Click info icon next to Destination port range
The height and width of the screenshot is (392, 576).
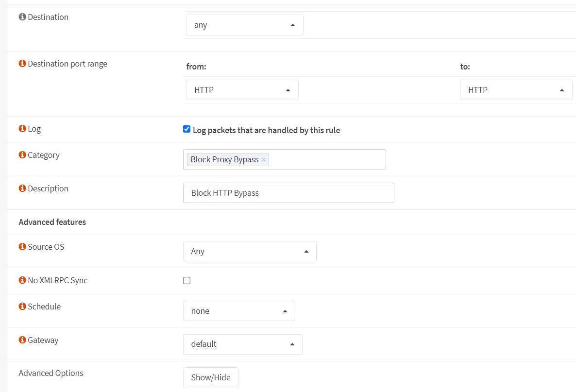pyautogui.click(x=22, y=64)
